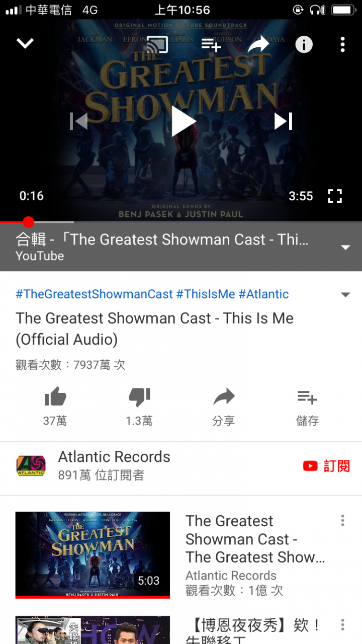Tap the Cast to device icon
362x644 pixels.
[157, 45]
